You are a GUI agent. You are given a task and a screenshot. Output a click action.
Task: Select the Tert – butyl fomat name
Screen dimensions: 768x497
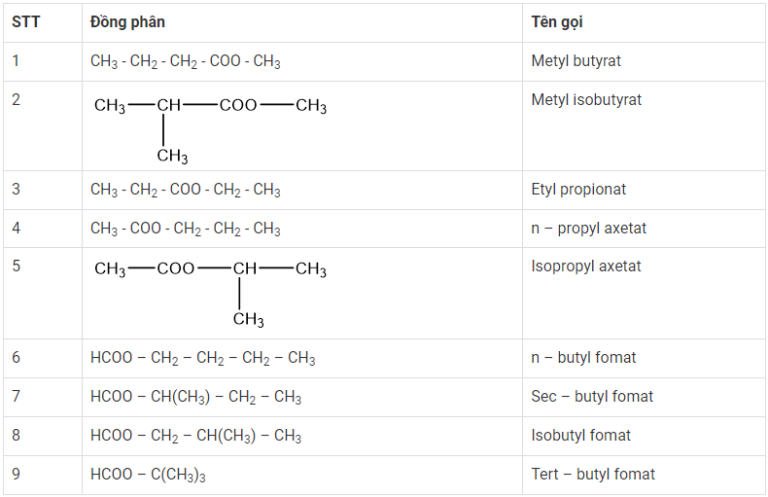coord(593,474)
